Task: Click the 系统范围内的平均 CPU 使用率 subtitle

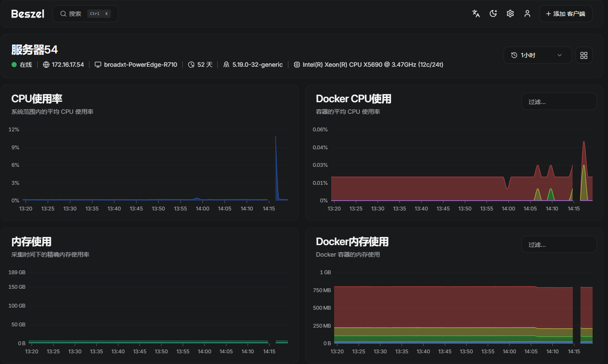Action: [52, 112]
